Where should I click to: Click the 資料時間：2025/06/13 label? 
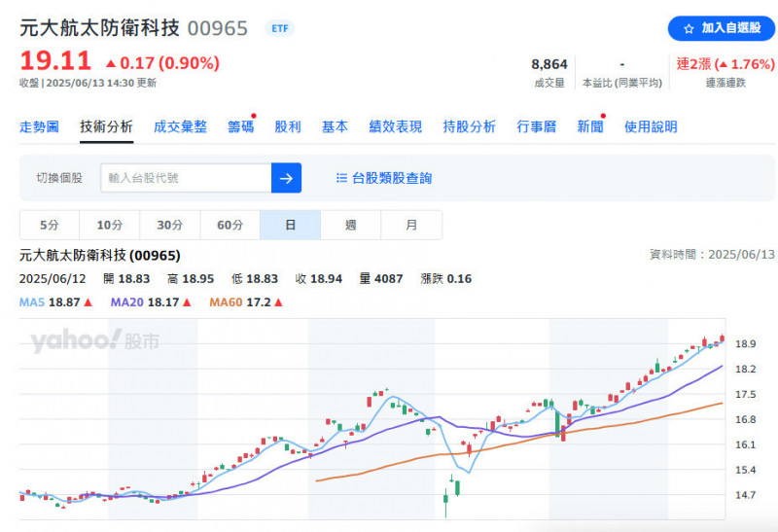(x=712, y=255)
